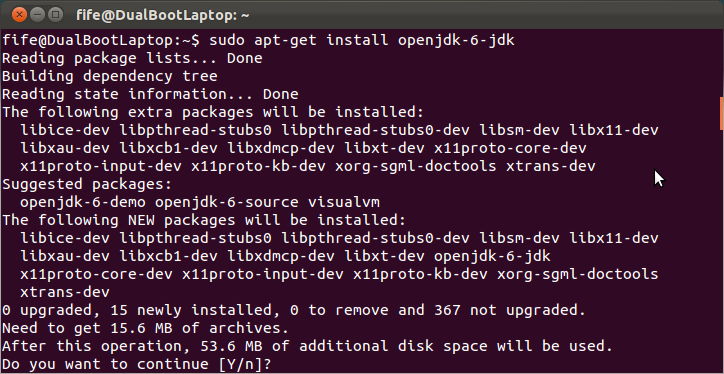Click openjdk-6-jdk in the NEW packages list
724x374 pixels.
492,256
